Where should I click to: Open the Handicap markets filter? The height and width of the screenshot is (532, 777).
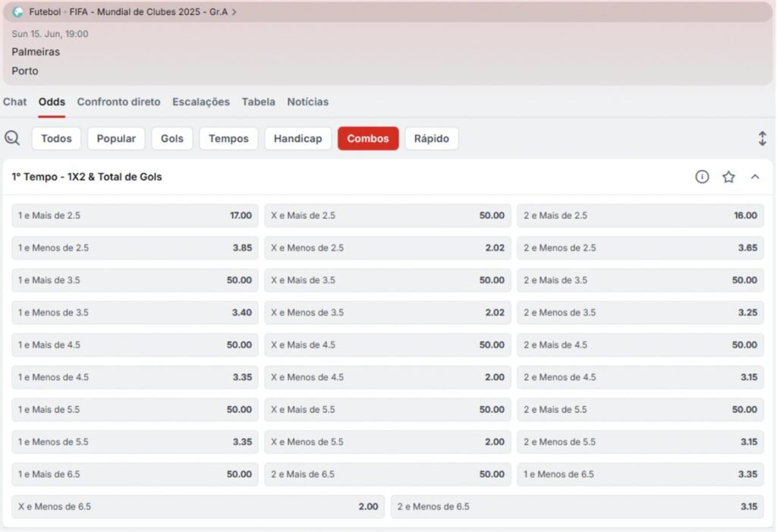coord(297,138)
